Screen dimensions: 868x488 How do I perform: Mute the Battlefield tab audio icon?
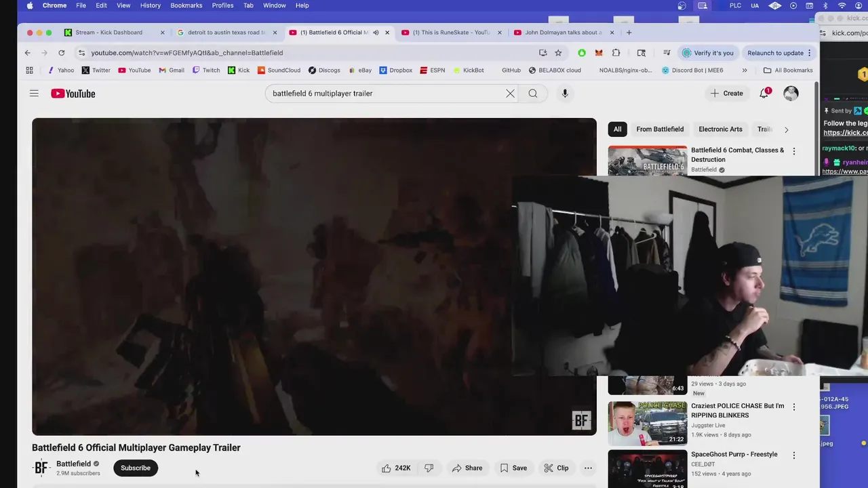pos(376,33)
